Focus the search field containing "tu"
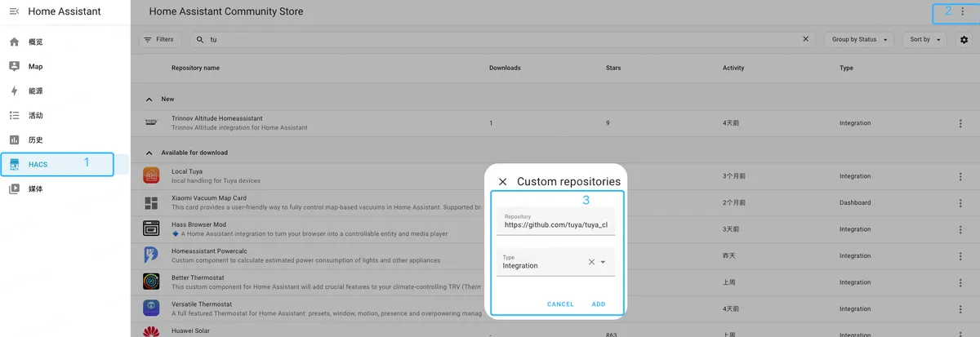Viewport: 980px width, 337px height. tap(502, 39)
